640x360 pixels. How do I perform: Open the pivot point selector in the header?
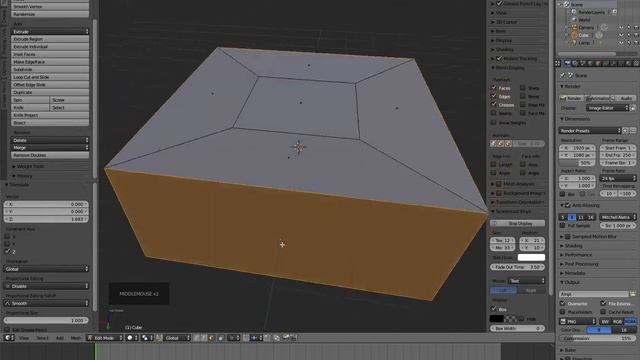tap(146, 338)
